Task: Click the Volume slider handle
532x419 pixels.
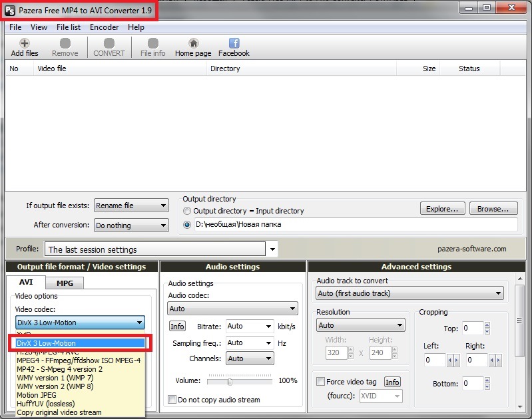Action: tap(230, 382)
